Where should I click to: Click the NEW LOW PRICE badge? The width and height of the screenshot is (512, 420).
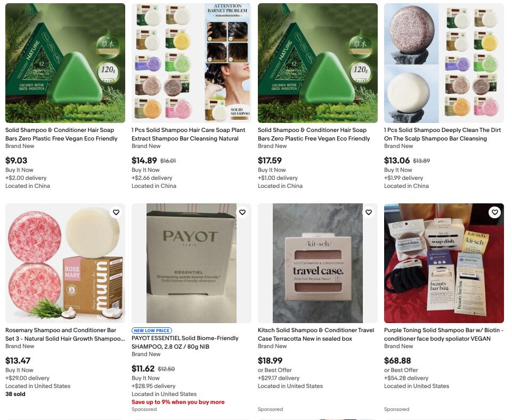coord(152,331)
